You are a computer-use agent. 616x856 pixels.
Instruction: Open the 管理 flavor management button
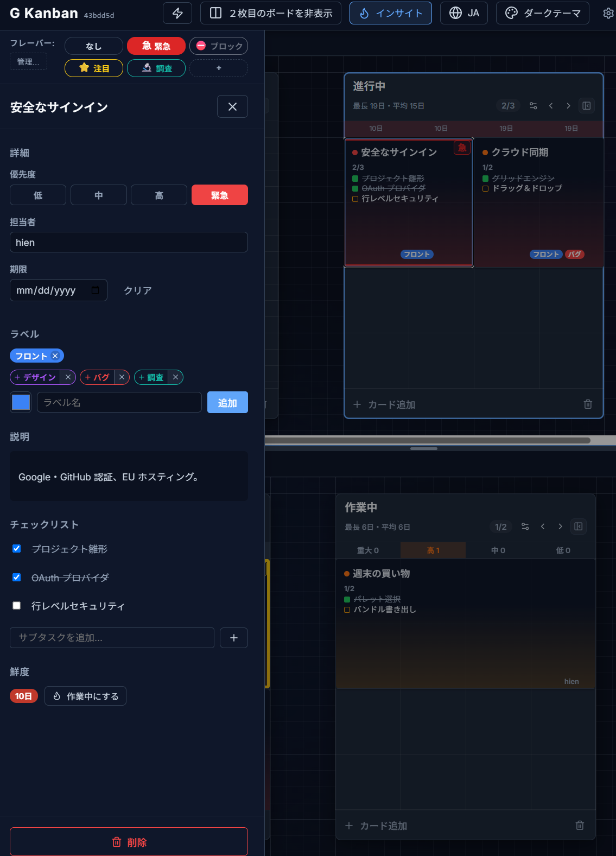tap(28, 62)
